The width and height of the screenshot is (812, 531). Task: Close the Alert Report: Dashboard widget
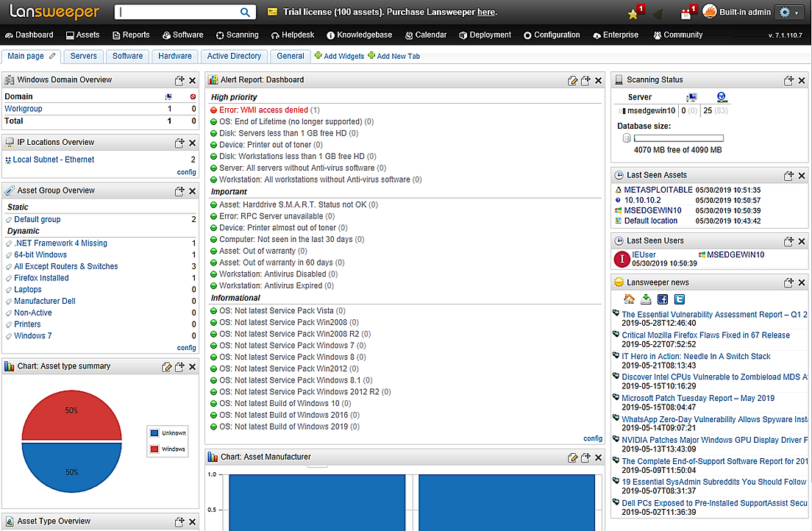(598, 80)
